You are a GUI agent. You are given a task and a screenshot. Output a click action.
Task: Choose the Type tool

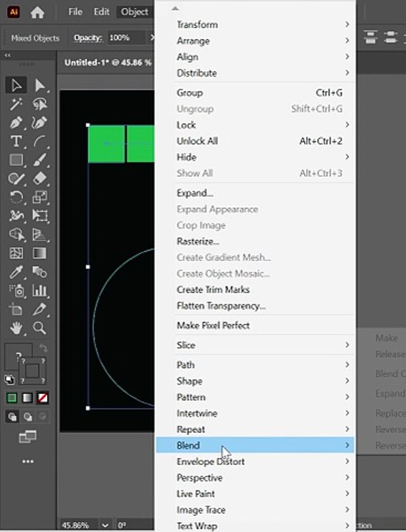[x=16, y=141]
